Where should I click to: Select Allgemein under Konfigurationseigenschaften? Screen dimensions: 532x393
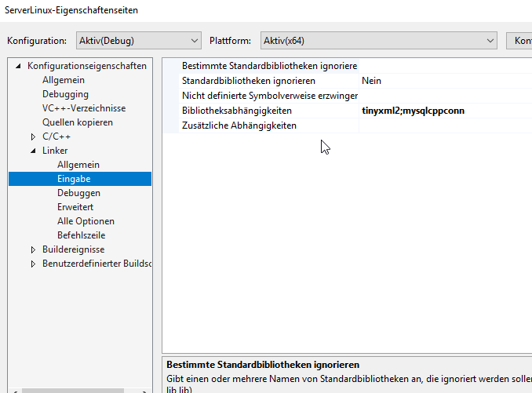click(64, 80)
